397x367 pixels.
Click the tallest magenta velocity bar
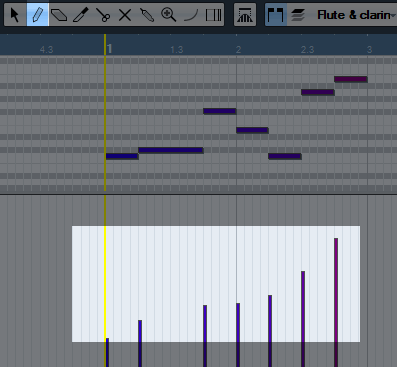coord(336,302)
